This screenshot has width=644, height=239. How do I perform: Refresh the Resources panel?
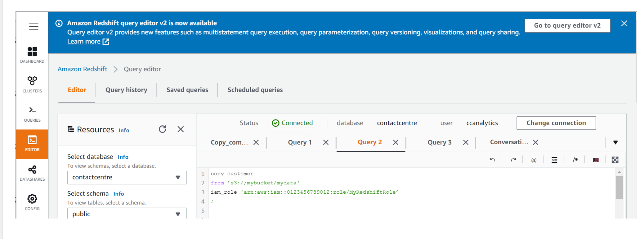pos(163,129)
